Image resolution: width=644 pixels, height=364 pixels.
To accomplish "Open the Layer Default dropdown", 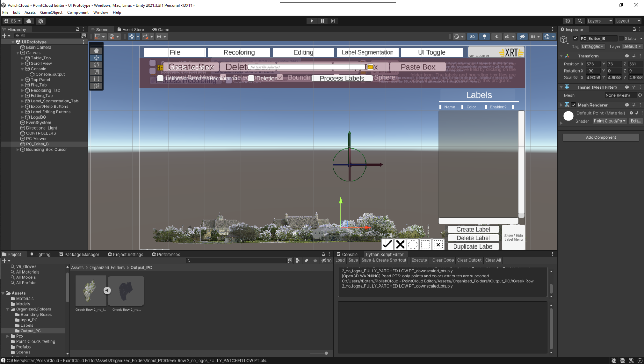I will tap(632, 46).
